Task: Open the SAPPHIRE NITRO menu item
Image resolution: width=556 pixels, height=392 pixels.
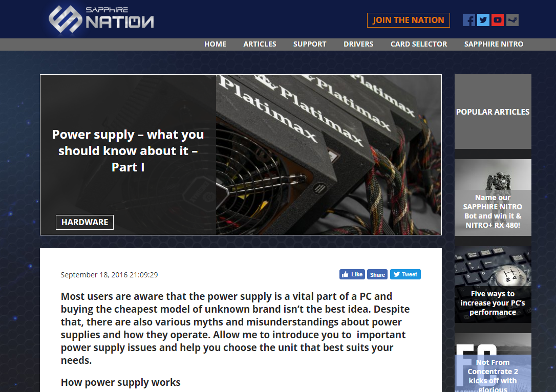Action: [x=494, y=44]
